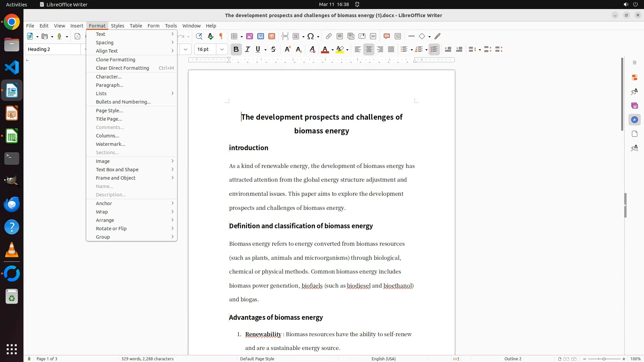The height and width of the screenshot is (362, 644).
Task: Open the Styles menu
Action: [117, 25]
